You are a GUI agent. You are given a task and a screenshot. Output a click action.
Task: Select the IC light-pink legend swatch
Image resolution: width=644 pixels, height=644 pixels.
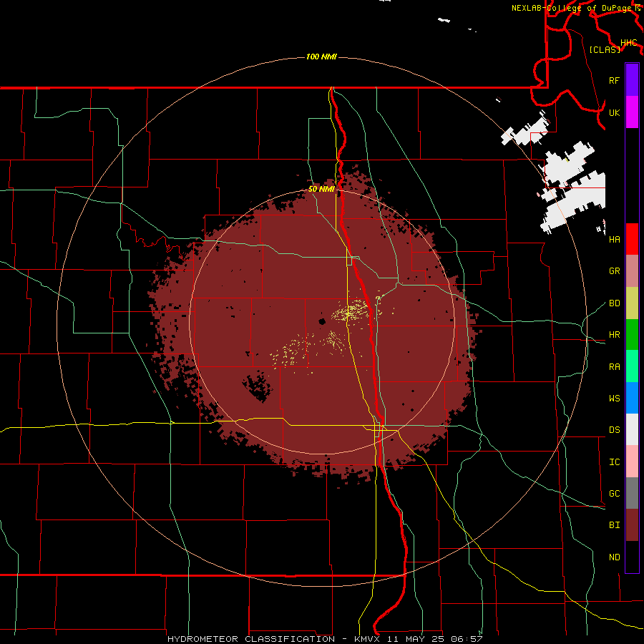632,462
